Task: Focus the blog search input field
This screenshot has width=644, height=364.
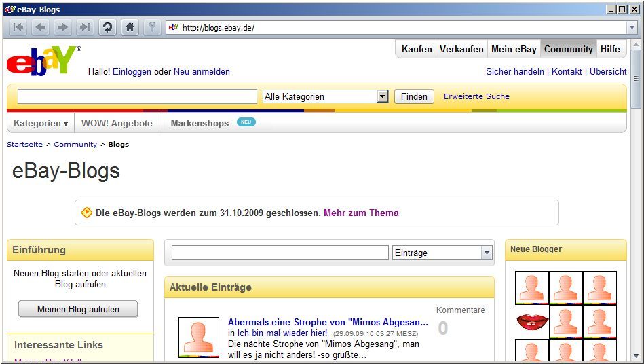Action: (280, 253)
